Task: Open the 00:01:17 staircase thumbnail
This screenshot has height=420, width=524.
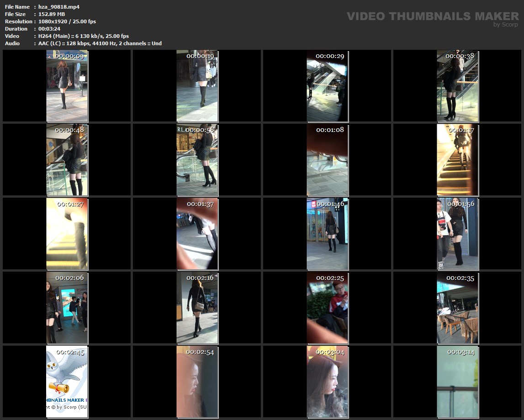Action: pos(457,160)
